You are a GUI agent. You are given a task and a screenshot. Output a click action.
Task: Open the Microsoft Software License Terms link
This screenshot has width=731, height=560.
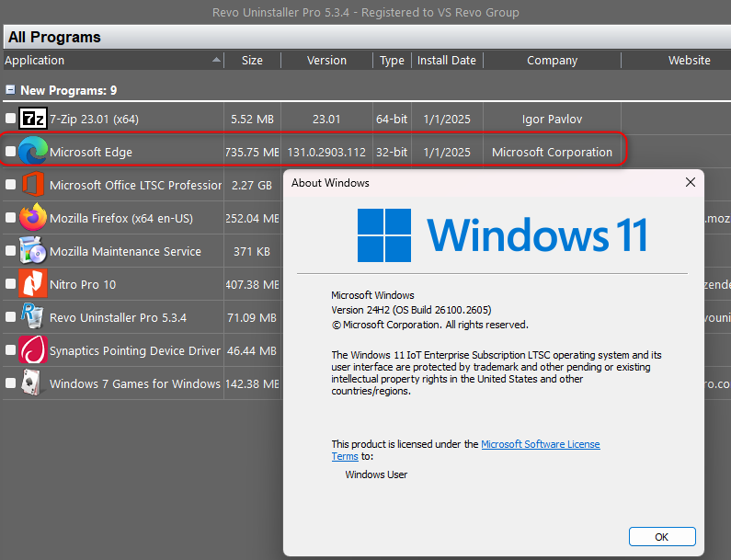[x=541, y=444]
